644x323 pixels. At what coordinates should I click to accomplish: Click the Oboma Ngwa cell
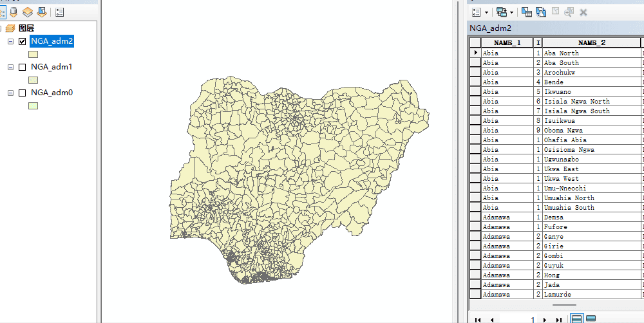(592, 130)
